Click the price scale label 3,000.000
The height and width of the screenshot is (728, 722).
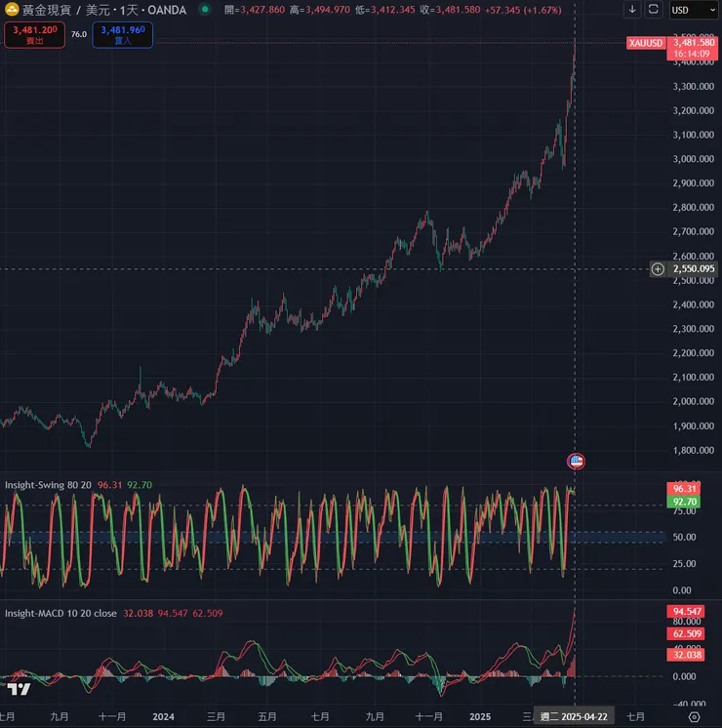tap(694, 159)
